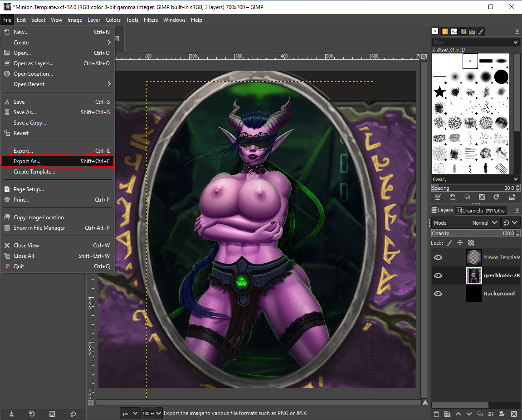Select the Brushes tab icon in the dock
Screen dimensions: 522x420
[435, 31]
